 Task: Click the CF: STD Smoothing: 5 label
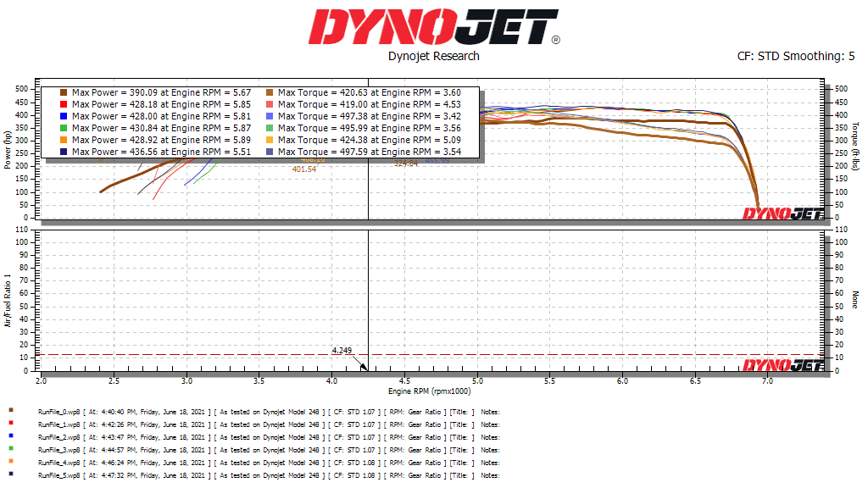[x=796, y=57]
